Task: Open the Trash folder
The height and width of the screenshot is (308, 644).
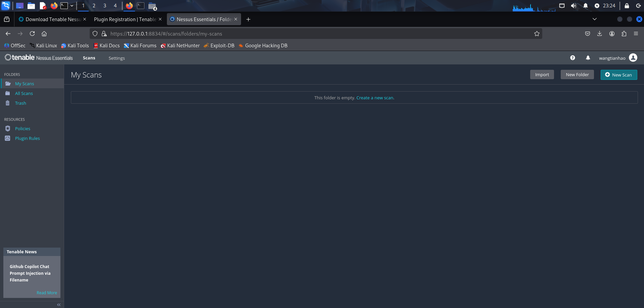Action: pyautogui.click(x=20, y=103)
